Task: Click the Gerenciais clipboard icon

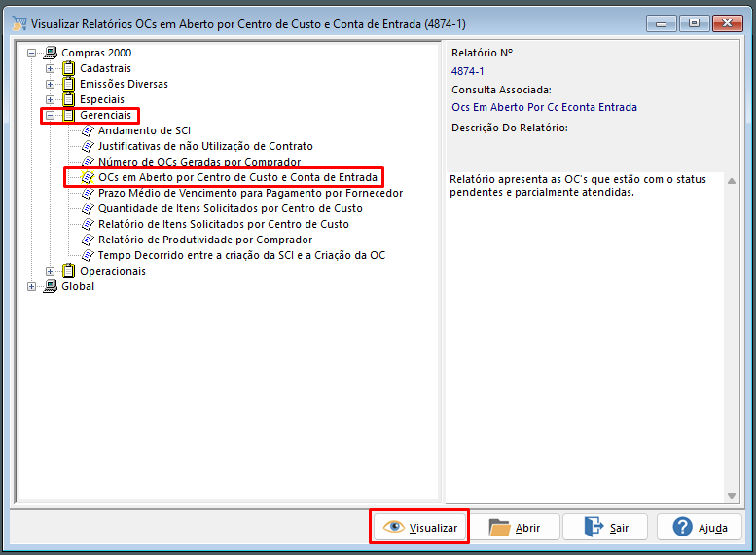Action: [x=69, y=115]
